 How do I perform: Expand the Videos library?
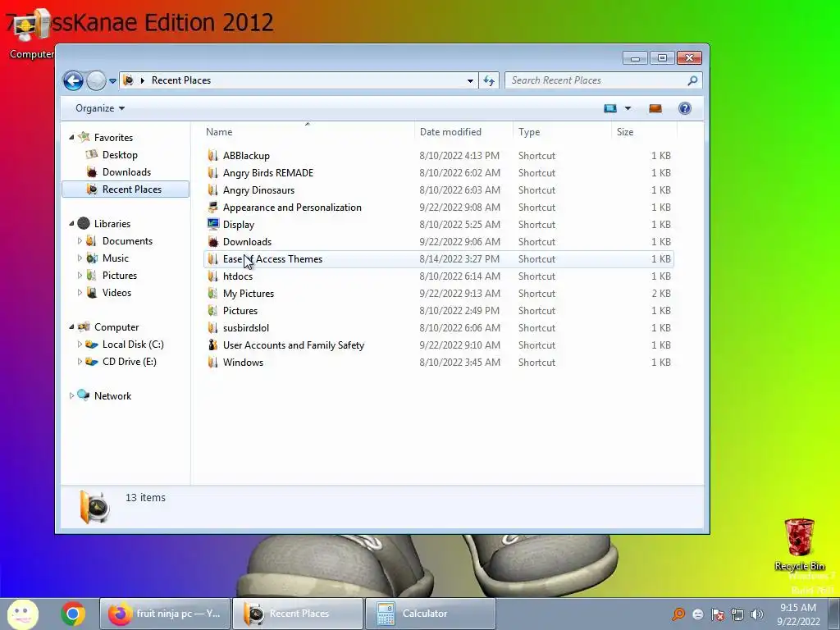coord(80,293)
